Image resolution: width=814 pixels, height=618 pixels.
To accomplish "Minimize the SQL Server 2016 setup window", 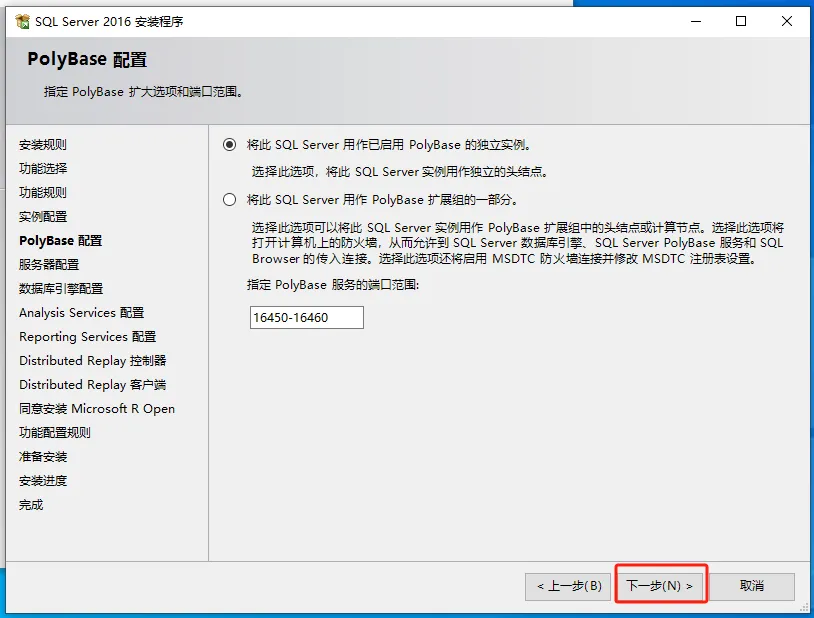I will pos(696,21).
